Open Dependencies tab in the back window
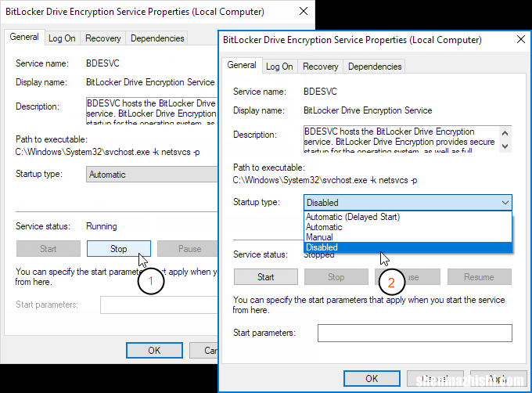Image resolution: width=532 pixels, height=393 pixels. tap(157, 38)
